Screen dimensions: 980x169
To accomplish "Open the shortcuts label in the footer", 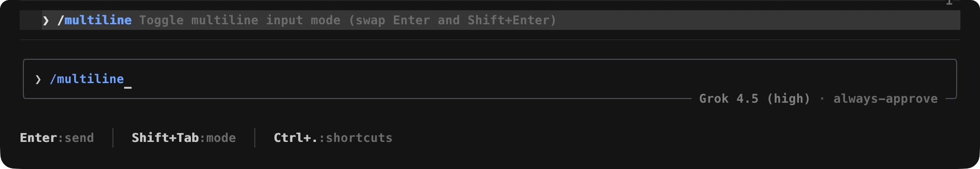I will (x=359, y=138).
